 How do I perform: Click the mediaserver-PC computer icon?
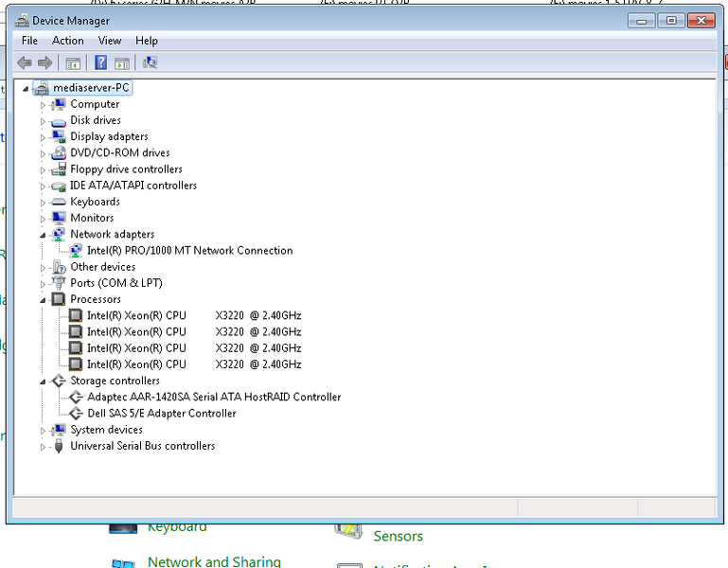(42, 88)
